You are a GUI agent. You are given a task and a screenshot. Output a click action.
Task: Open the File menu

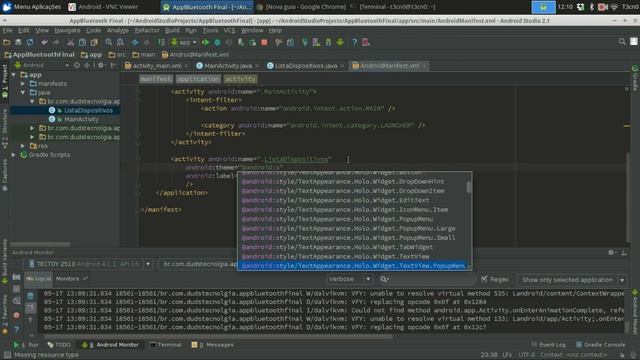7,31
